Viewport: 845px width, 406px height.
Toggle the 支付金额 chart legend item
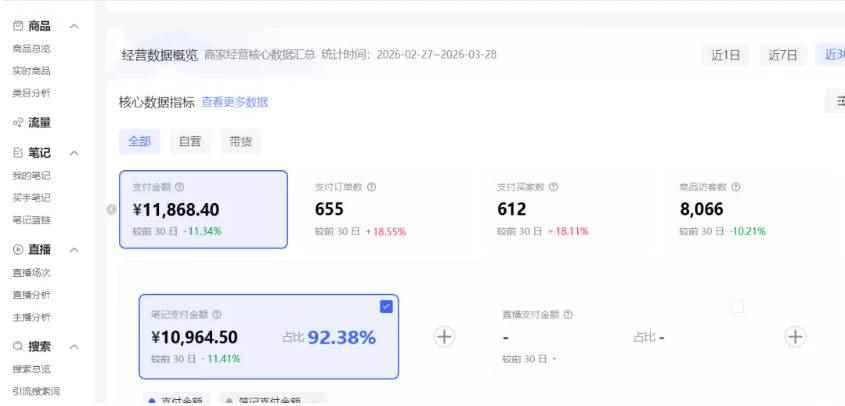[176, 401]
